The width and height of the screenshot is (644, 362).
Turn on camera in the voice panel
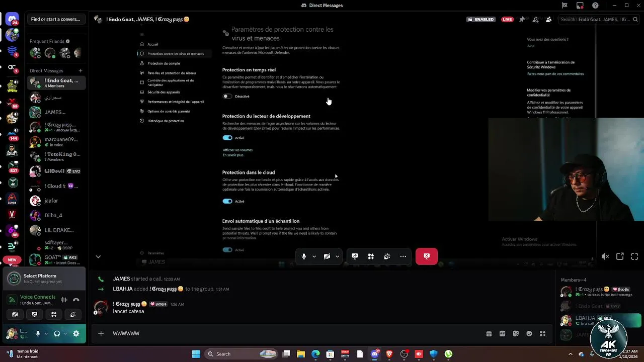pos(15,314)
